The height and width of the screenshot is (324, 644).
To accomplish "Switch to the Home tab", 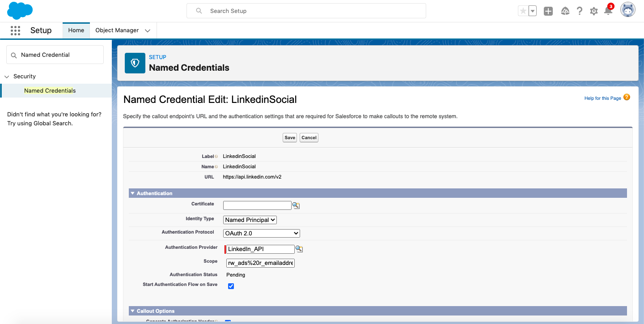I will coord(76,30).
